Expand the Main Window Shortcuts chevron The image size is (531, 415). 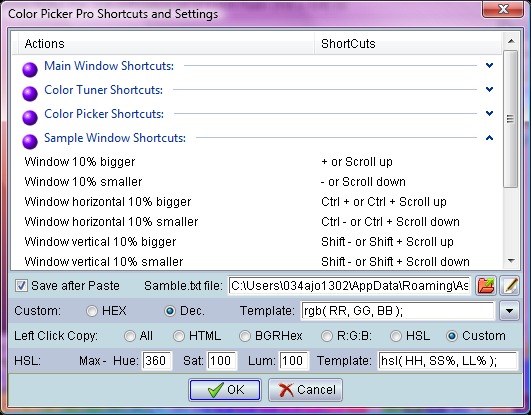pos(489,65)
